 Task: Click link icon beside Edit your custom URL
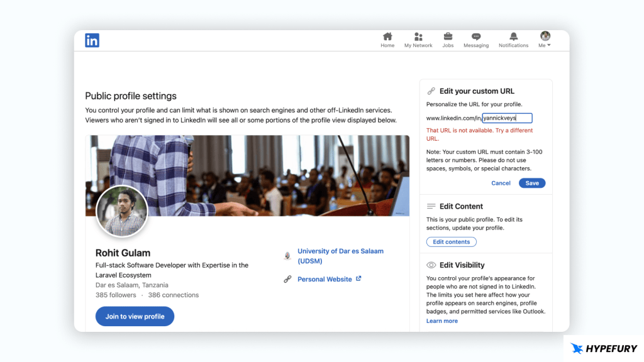(x=431, y=91)
